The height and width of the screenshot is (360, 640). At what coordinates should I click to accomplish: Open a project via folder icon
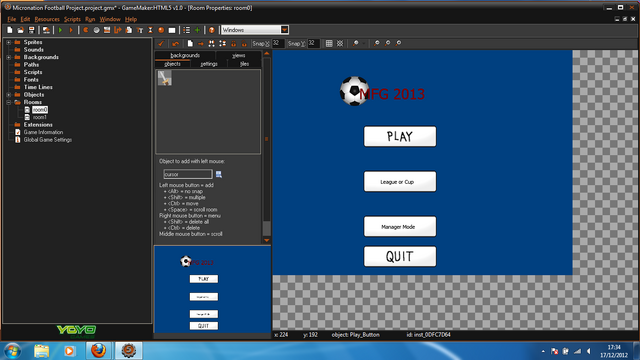pyautogui.click(x=20, y=30)
